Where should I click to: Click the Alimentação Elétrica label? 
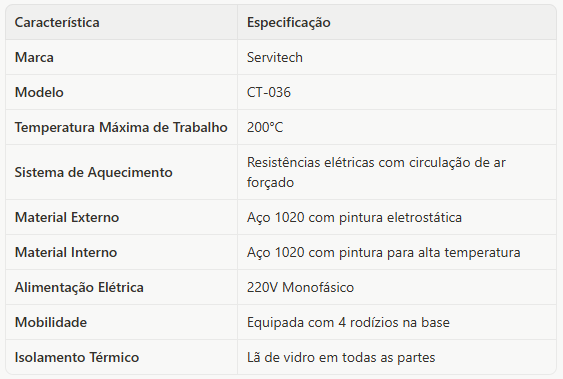[x=79, y=287]
